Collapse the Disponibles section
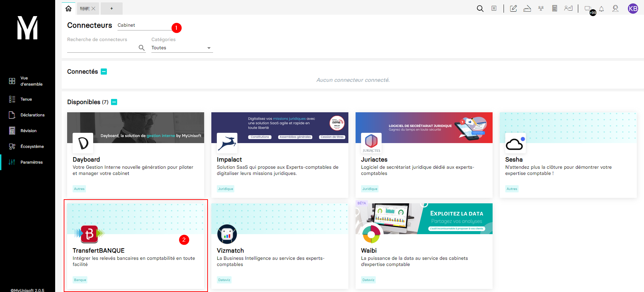The height and width of the screenshot is (292, 644). tap(114, 102)
